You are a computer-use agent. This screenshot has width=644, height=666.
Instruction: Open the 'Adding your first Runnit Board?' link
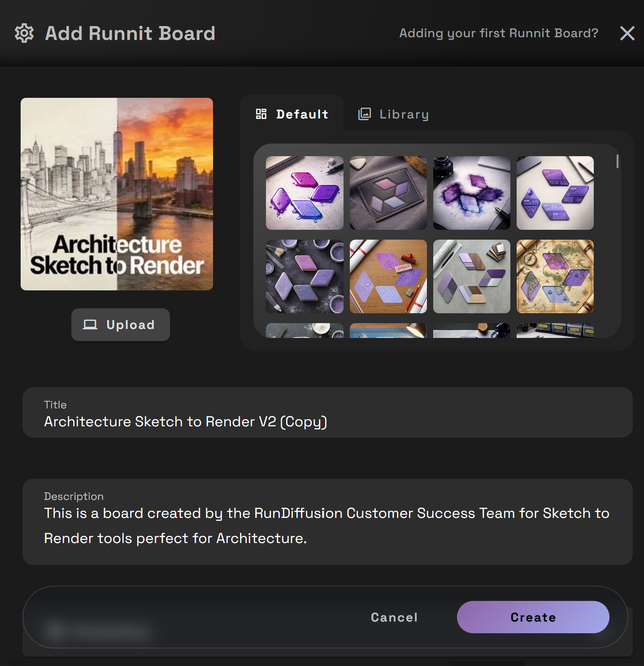point(498,33)
